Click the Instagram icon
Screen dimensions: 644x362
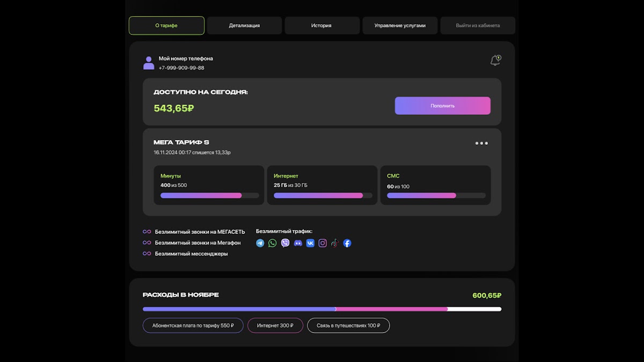(323, 243)
